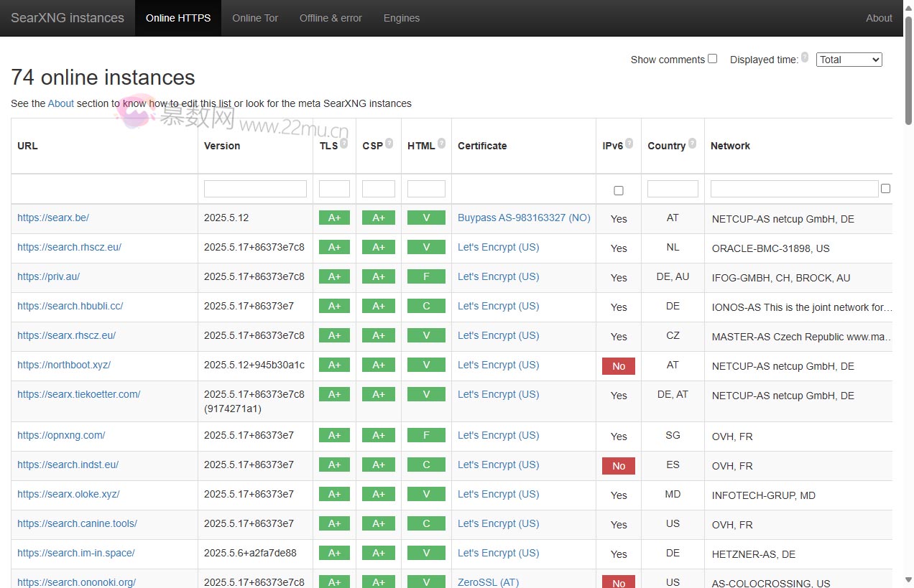This screenshot has height=588, width=914.
Task: Click the V HTML badge for northboot.xyz
Action: 426,365
